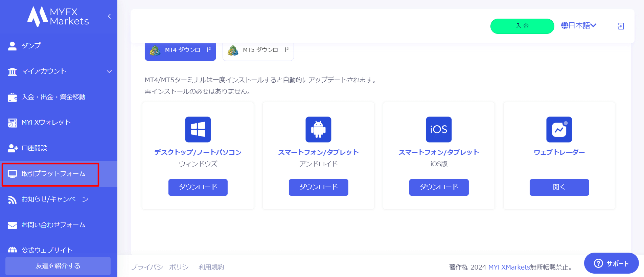This screenshot has width=644, height=277.
Task: Open the MYFXウォレット menu item
Action: pyautogui.click(x=46, y=122)
